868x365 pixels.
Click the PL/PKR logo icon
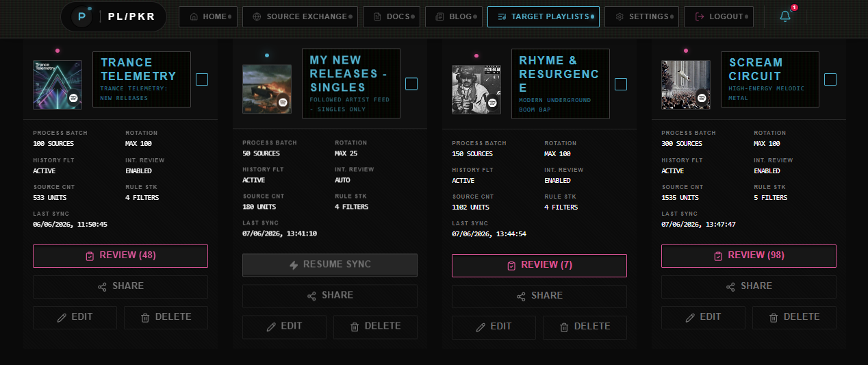pyautogui.click(x=83, y=16)
